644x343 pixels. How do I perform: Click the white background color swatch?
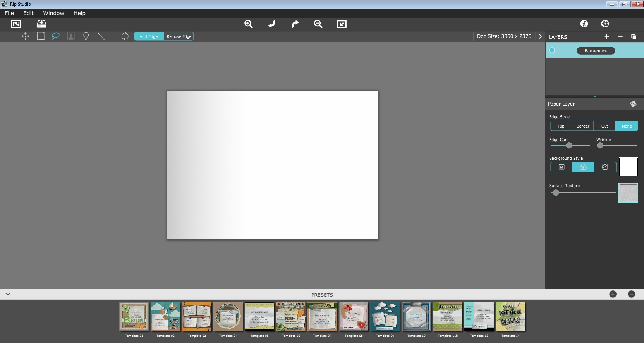point(628,167)
